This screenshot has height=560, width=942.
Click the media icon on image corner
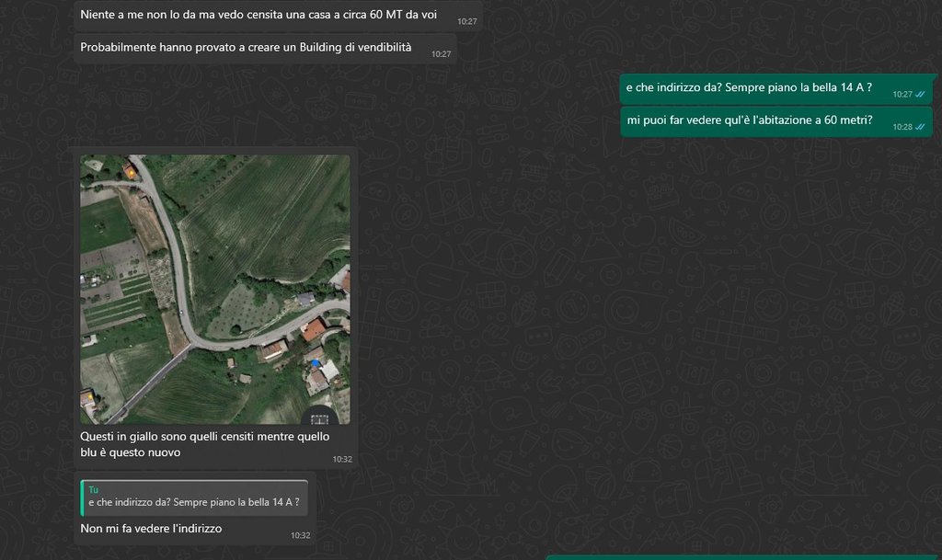[x=320, y=418]
